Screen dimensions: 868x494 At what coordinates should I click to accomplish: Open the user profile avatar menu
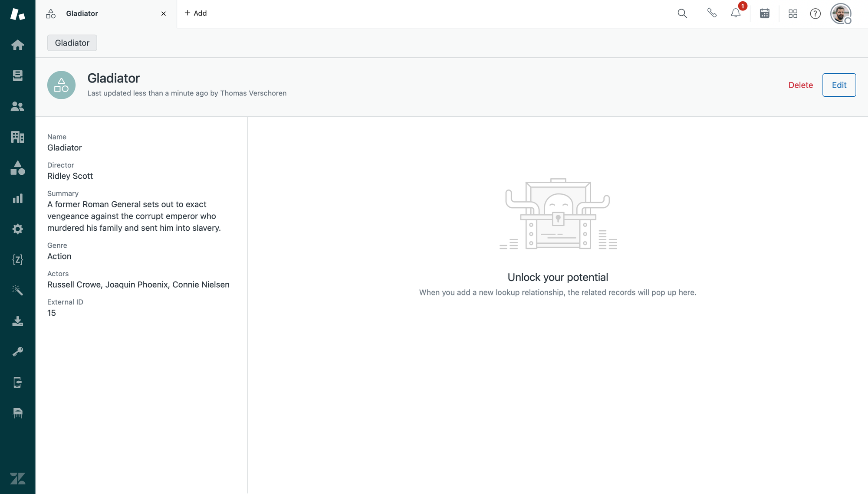[x=841, y=14]
